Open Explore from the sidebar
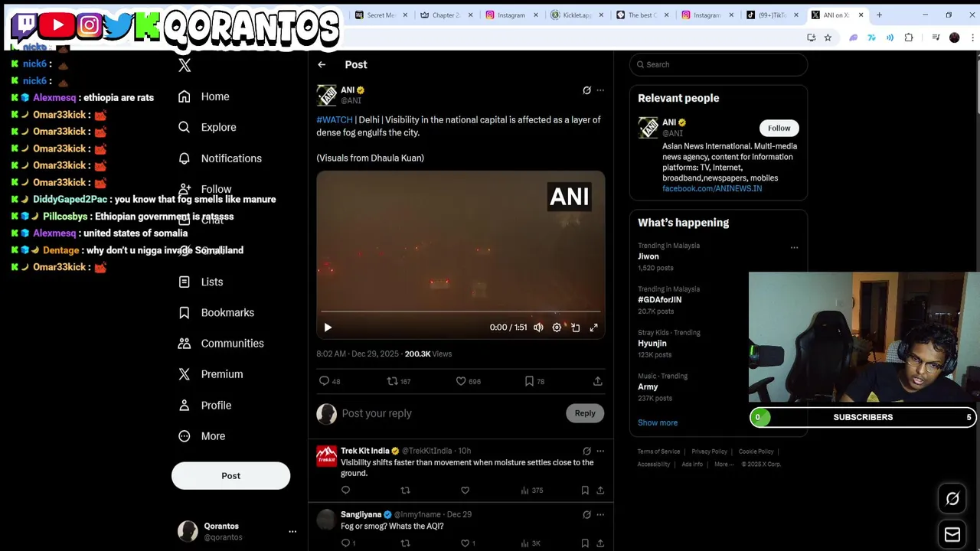The height and width of the screenshot is (551, 980). [x=207, y=127]
